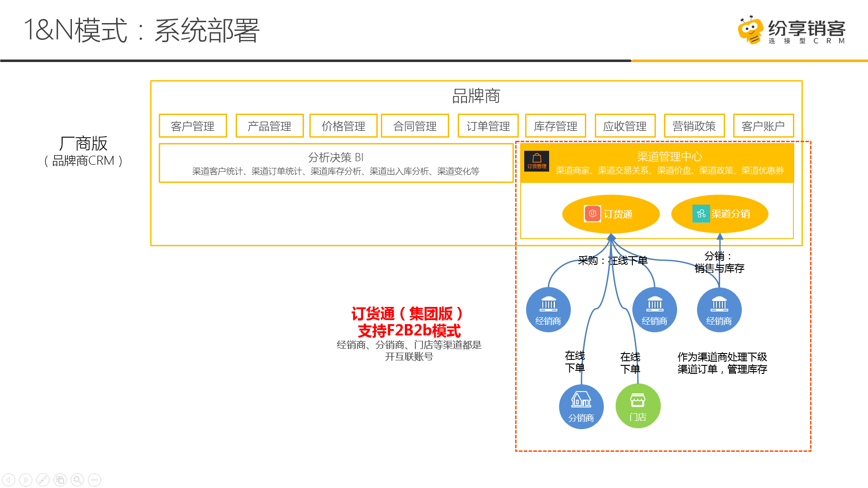Click the 连接型CRM tagline
The image size is (868, 488).
pos(807,41)
